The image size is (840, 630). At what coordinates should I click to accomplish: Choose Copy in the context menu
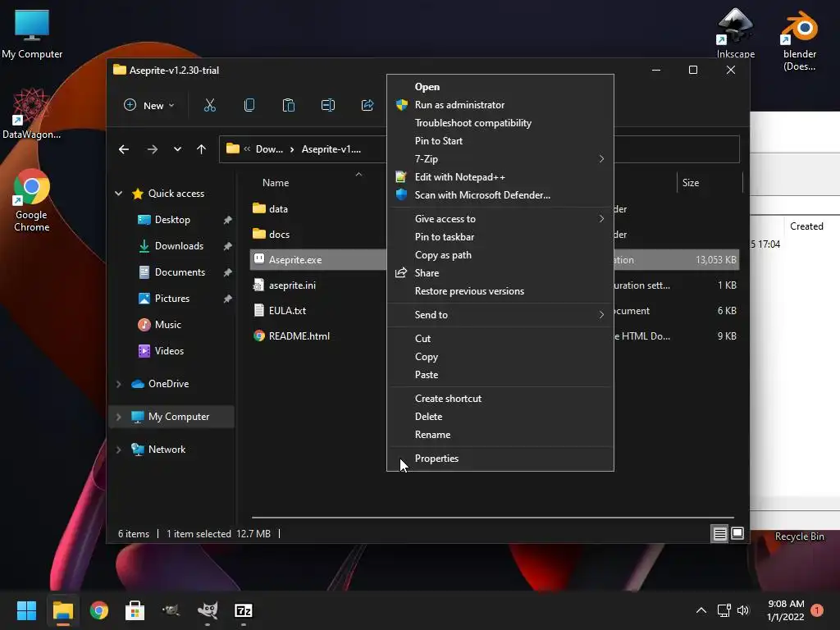click(500, 357)
